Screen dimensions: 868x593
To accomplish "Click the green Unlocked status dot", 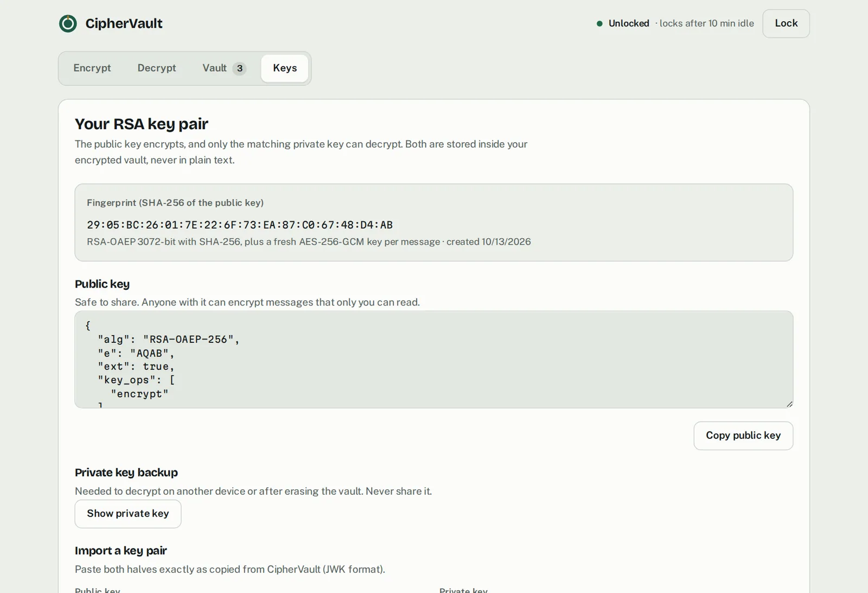I will tap(599, 23).
